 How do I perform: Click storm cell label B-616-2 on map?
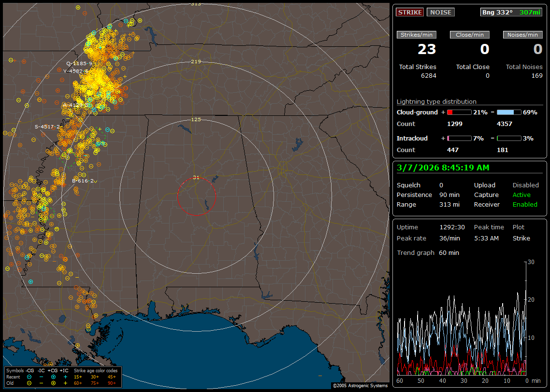tap(83, 181)
